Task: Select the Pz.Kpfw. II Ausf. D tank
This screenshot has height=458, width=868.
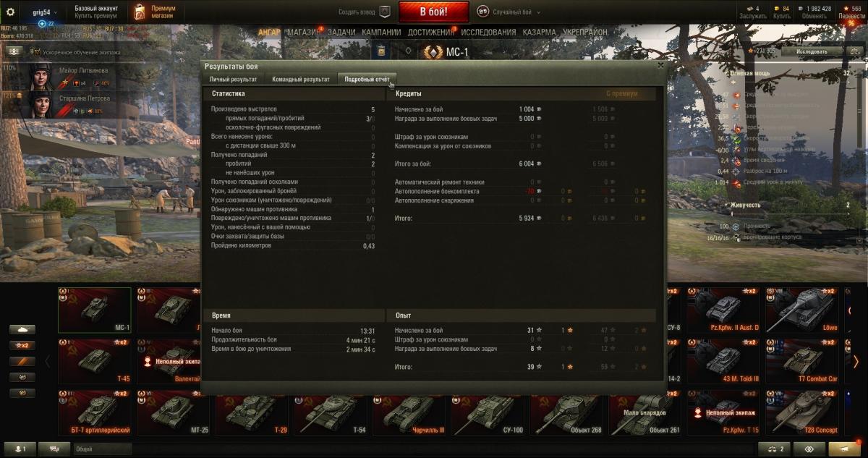Action: coord(723,310)
